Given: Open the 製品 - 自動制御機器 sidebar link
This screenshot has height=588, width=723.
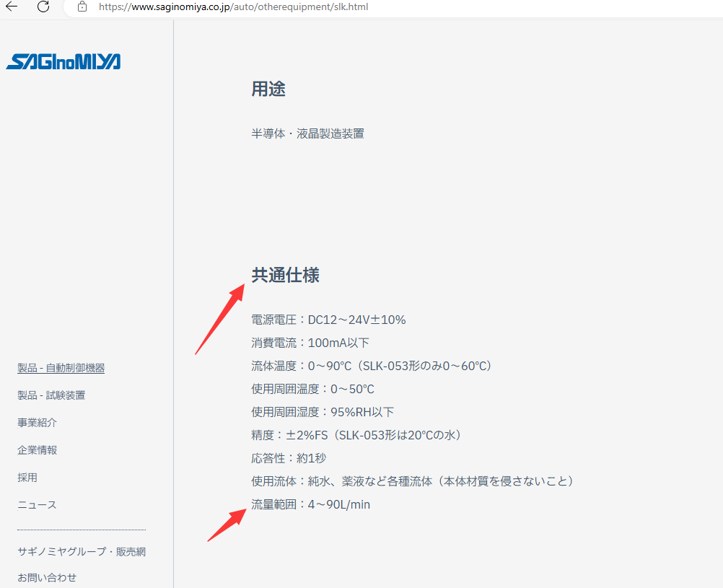Looking at the screenshot, I should point(61,367).
